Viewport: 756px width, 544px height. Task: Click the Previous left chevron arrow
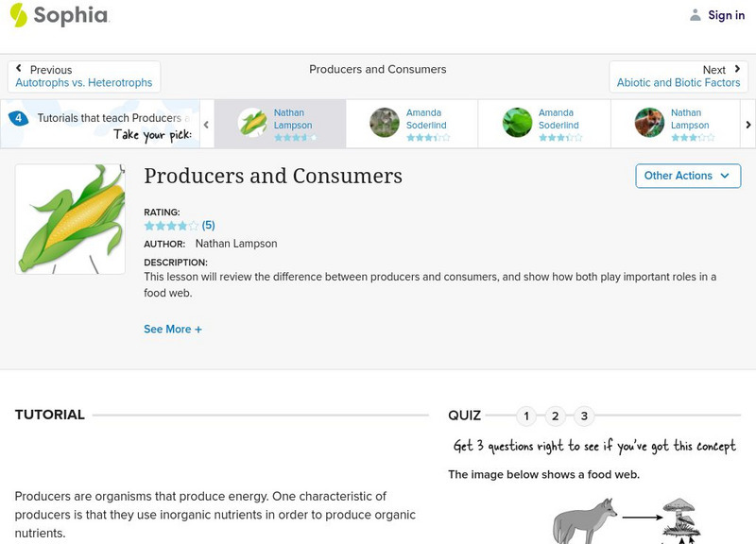[20, 69]
